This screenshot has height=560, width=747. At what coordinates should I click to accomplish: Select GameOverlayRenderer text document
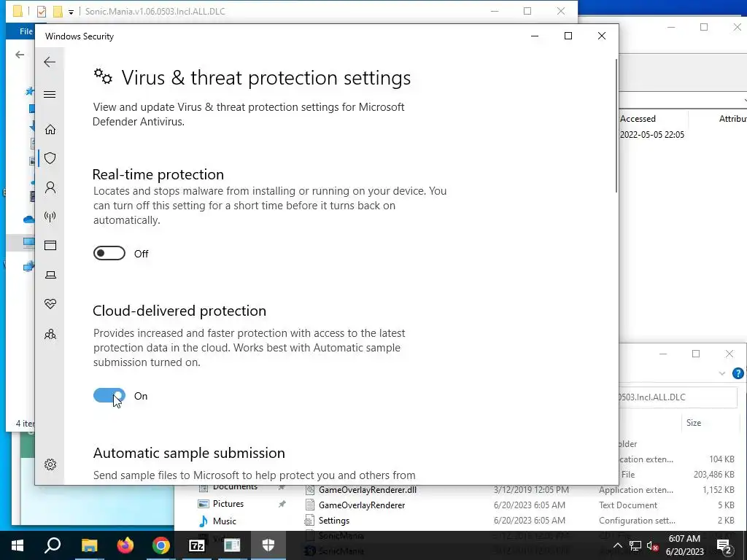362,505
